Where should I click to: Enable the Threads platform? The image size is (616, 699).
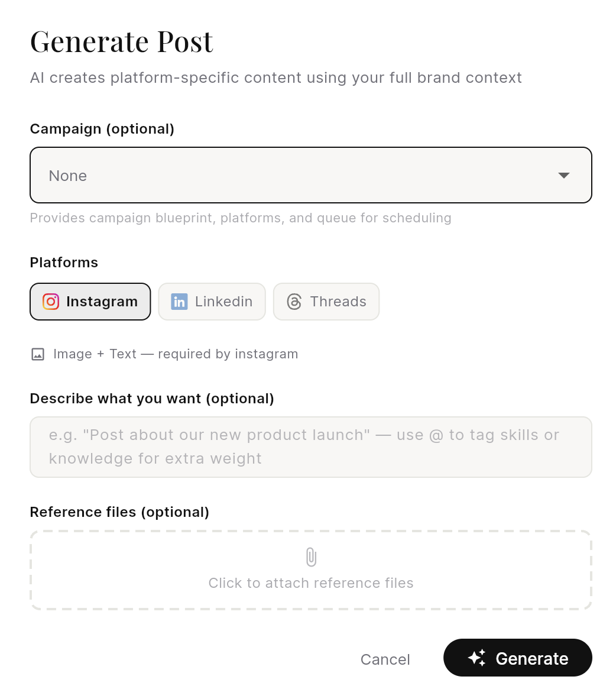pyautogui.click(x=326, y=302)
